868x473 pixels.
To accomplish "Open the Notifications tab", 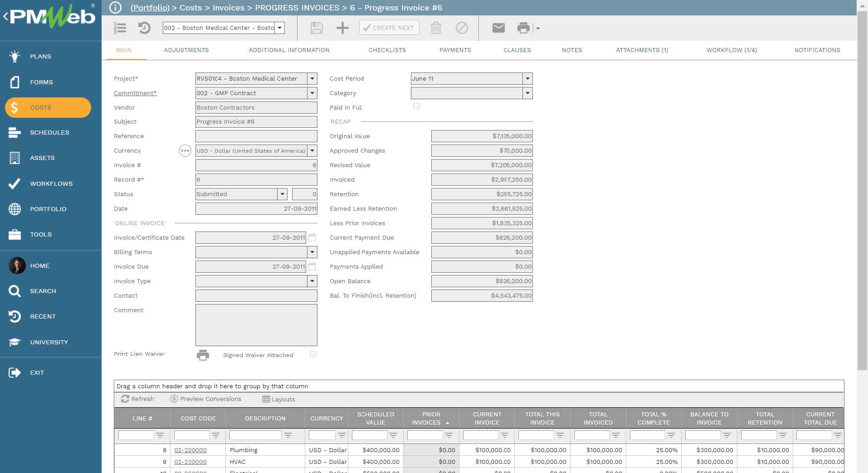I will [x=817, y=50].
